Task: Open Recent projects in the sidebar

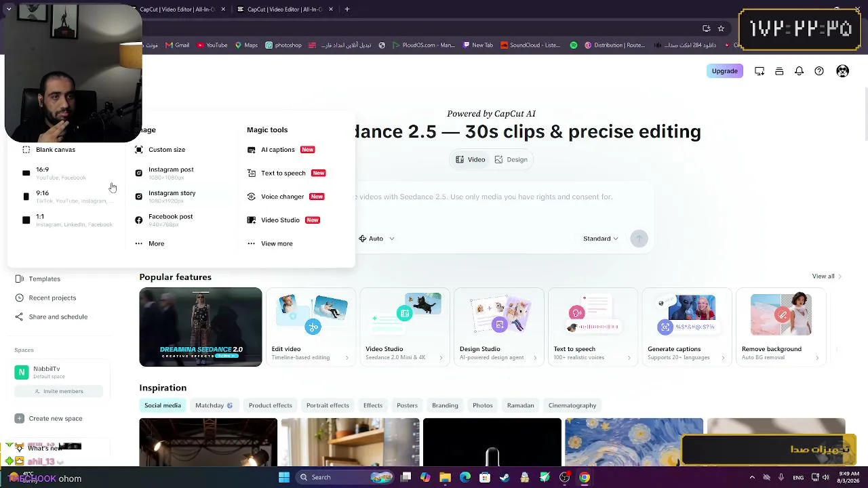Action: point(45,298)
